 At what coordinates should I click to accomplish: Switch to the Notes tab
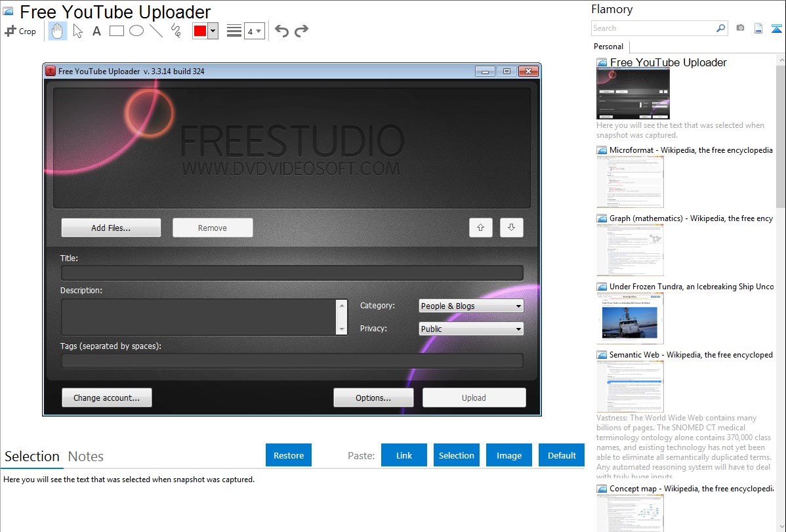[x=86, y=457]
